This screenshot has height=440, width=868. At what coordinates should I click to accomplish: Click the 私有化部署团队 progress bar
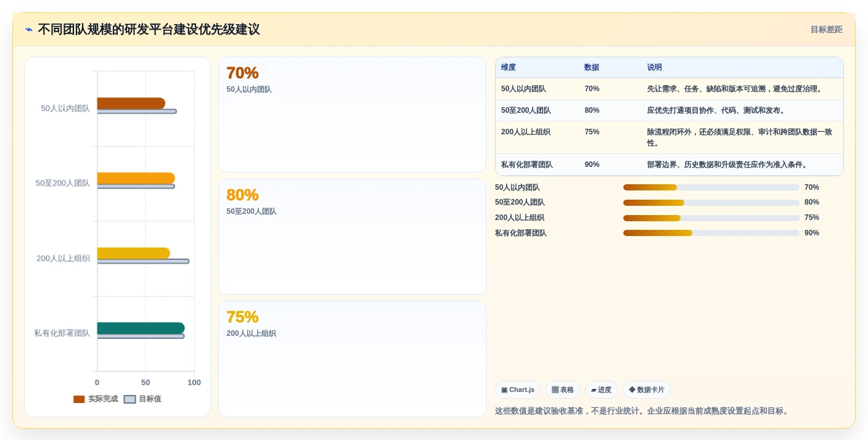[711, 233]
